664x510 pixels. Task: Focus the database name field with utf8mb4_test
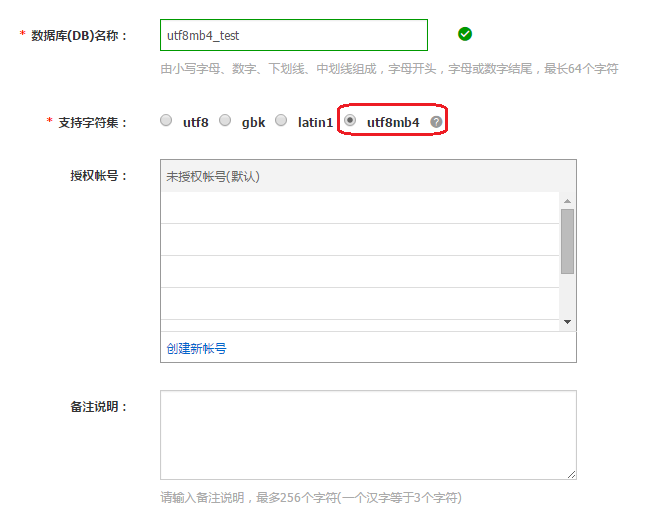(x=293, y=35)
